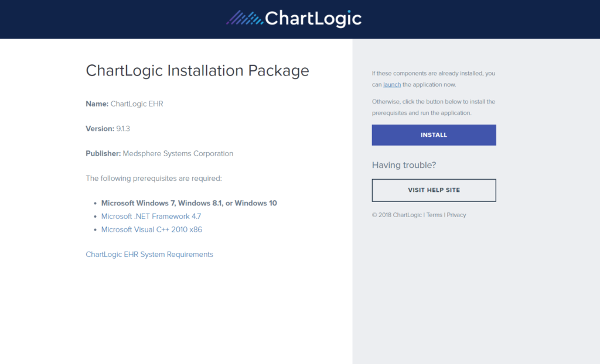Image resolution: width=600 pixels, height=364 pixels.
Task: Open the Terms link in footer
Action: point(434,215)
